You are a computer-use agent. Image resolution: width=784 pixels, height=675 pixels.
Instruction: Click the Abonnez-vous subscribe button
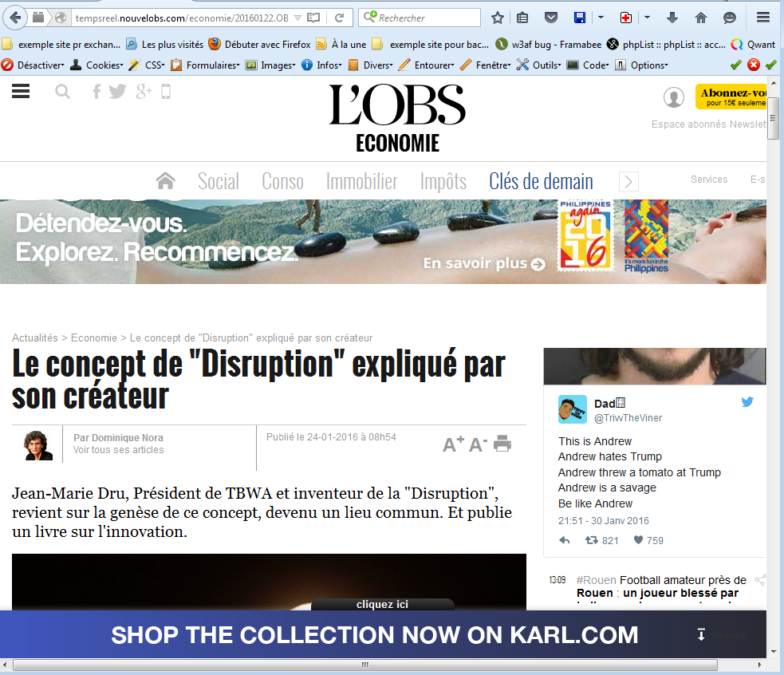[731, 97]
